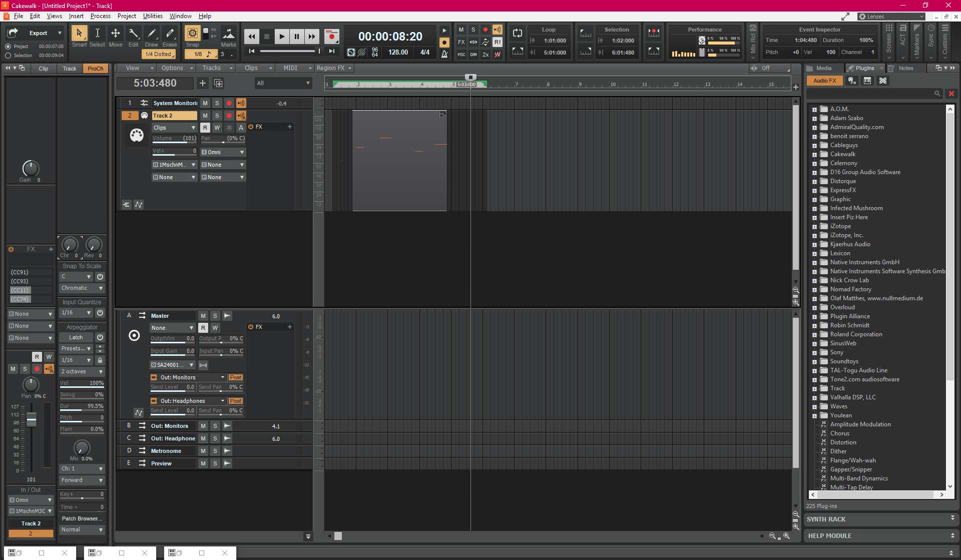The width and height of the screenshot is (961, 560).
Task: Arm Track 2 for recording
Action: tap(229, 116)
